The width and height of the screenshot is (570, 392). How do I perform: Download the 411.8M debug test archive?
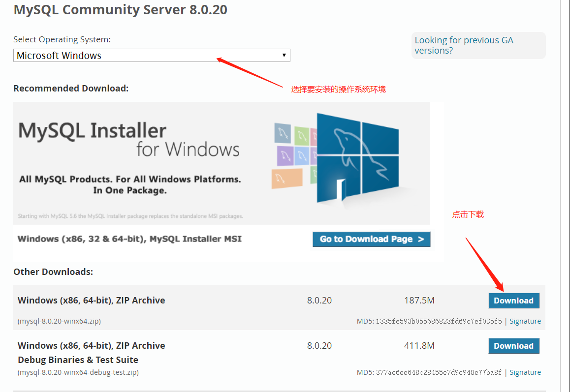514,346
